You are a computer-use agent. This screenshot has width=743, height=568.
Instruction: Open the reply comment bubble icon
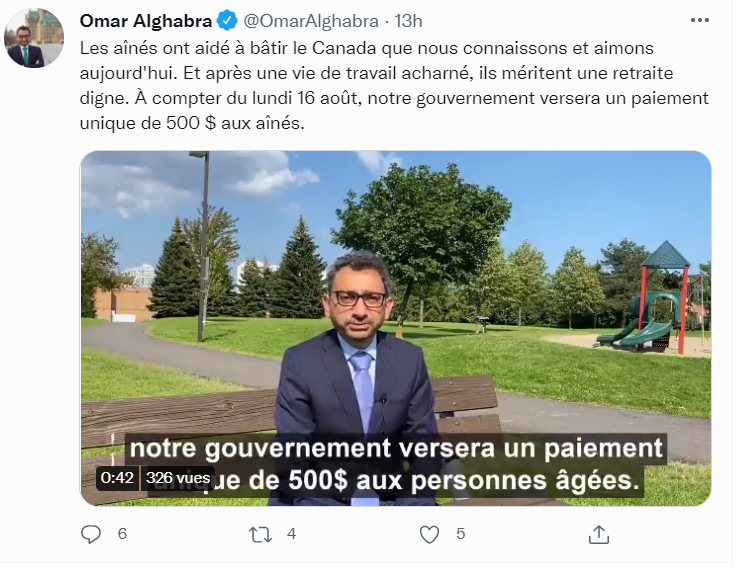tap(91, 534)
